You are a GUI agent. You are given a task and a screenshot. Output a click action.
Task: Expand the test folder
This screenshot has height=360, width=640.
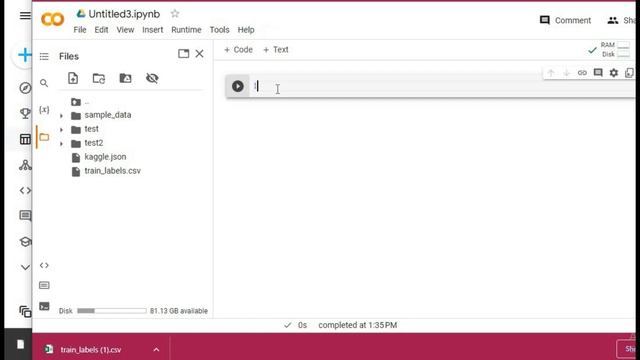pos(61,130)
